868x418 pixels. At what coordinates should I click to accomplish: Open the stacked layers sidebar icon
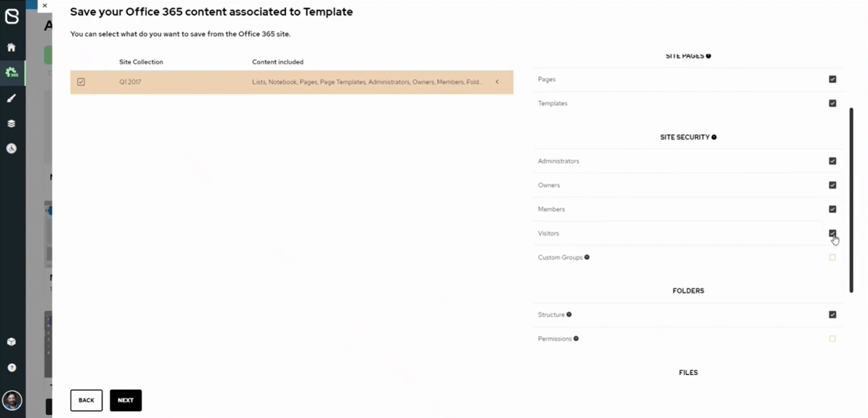coord(11,123)
